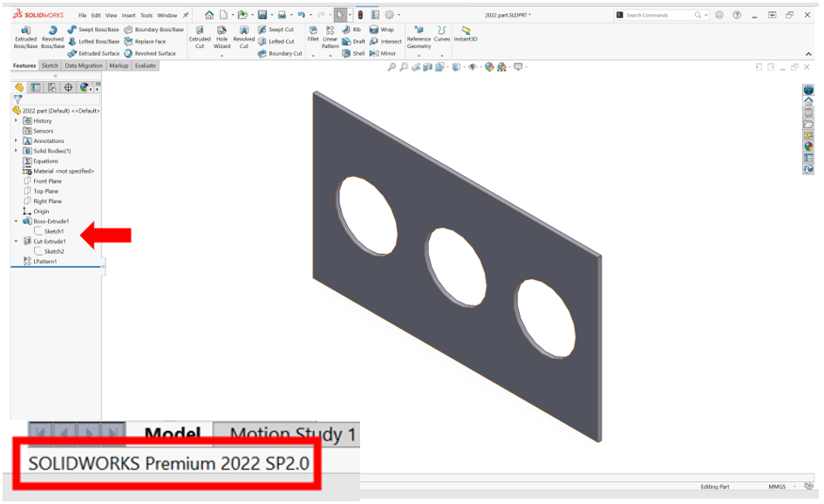Create a Linear Pattern
The image size is (824, 504).
(x=330, y=37)
